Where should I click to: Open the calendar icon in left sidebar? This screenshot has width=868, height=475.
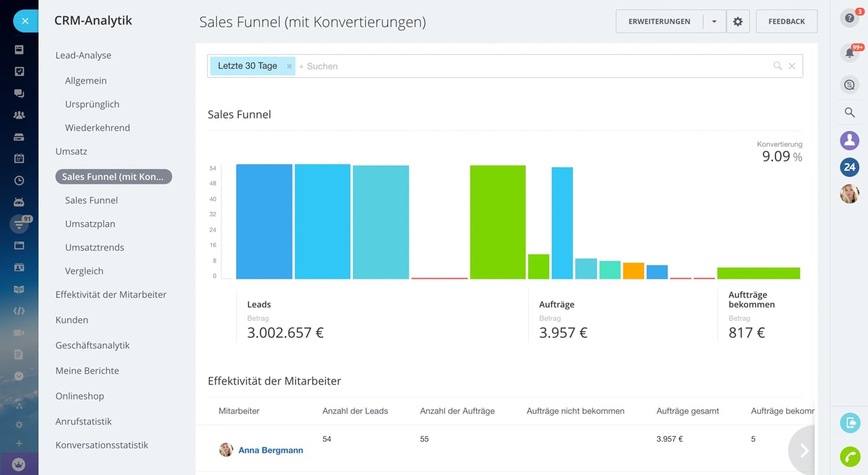point(19,158)
